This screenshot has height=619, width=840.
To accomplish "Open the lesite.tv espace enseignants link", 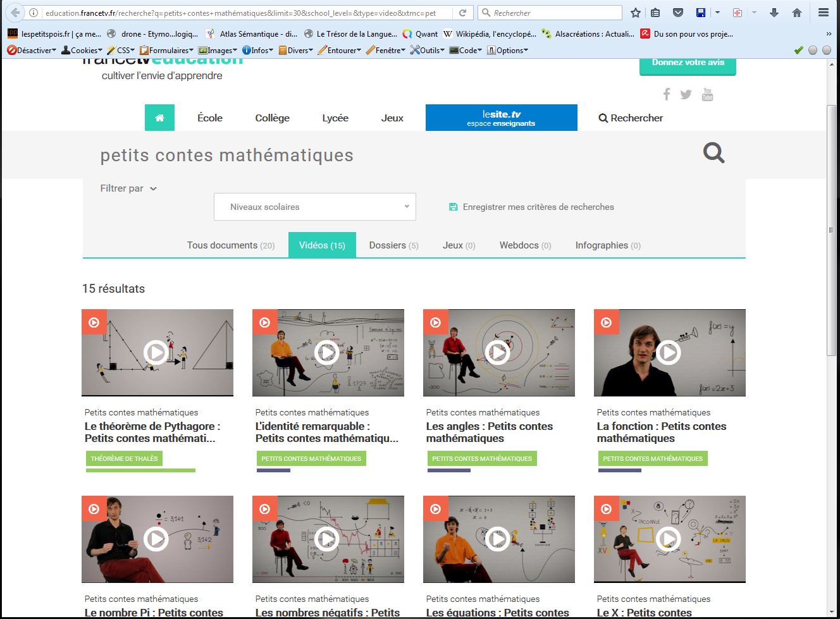I will tap(501, 118).
